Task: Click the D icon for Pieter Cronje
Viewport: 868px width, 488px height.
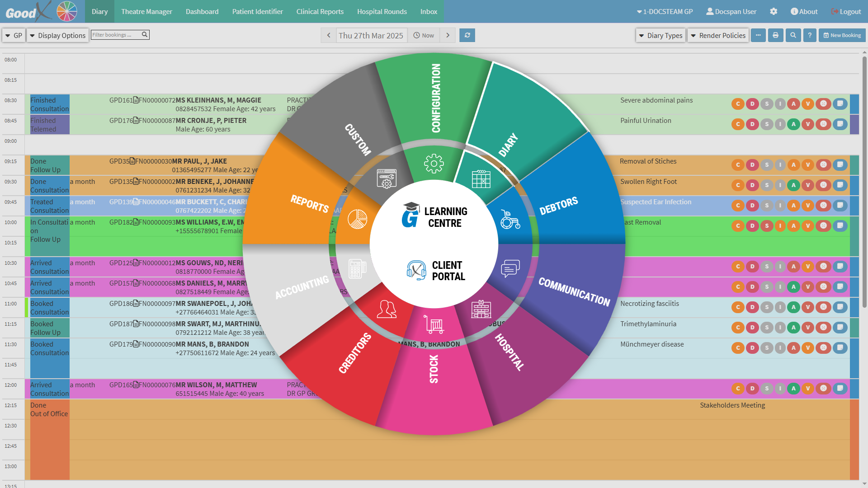Action: point(752,124)
